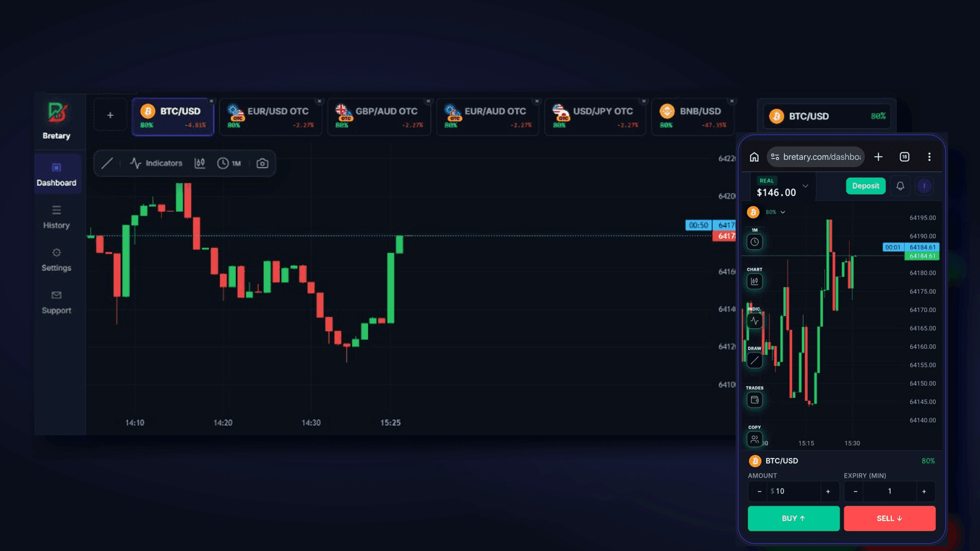Open Dashboard in the left sidebar
The height and width of the screenshot is (551, 980).
[56, 174]
